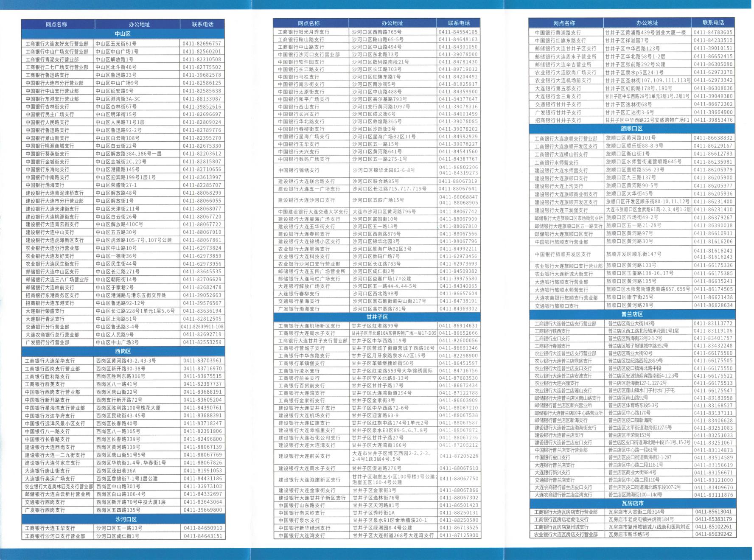Screen dimensions: 754x560
Task: Select branch 大连农商银行普兰店金湾支行
Action: pos(563,495)
